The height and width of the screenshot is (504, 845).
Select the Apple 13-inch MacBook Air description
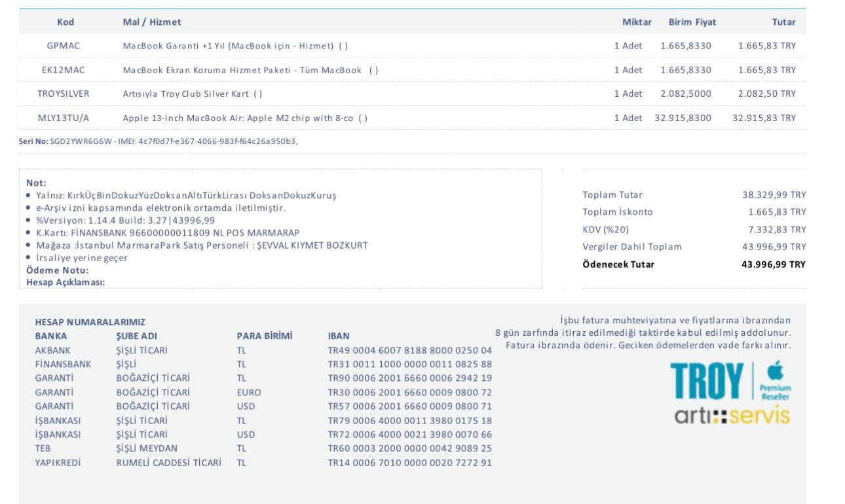tap(246, 118)
